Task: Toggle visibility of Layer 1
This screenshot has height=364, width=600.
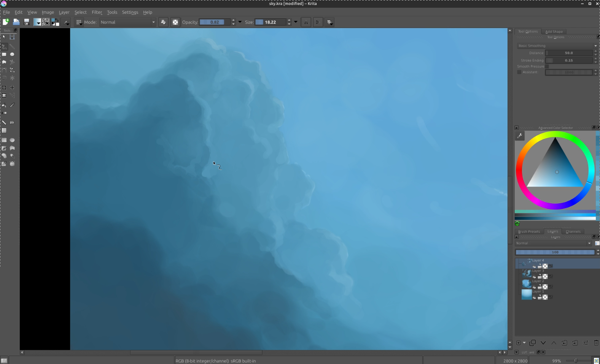Action: click(x=534, y=298)
